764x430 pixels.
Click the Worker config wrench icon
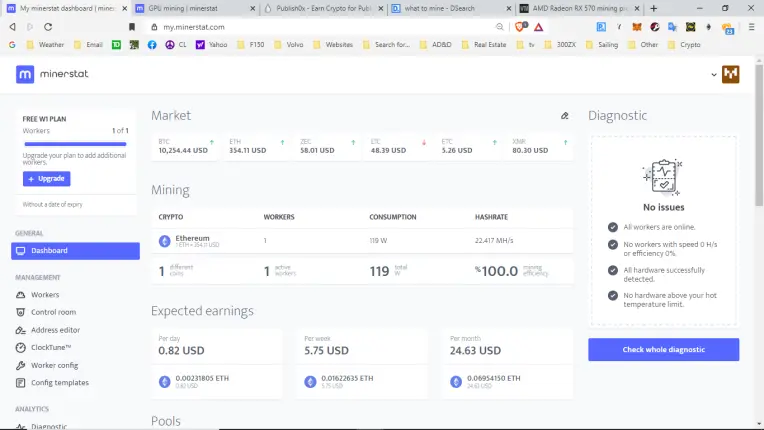point(20,365)
